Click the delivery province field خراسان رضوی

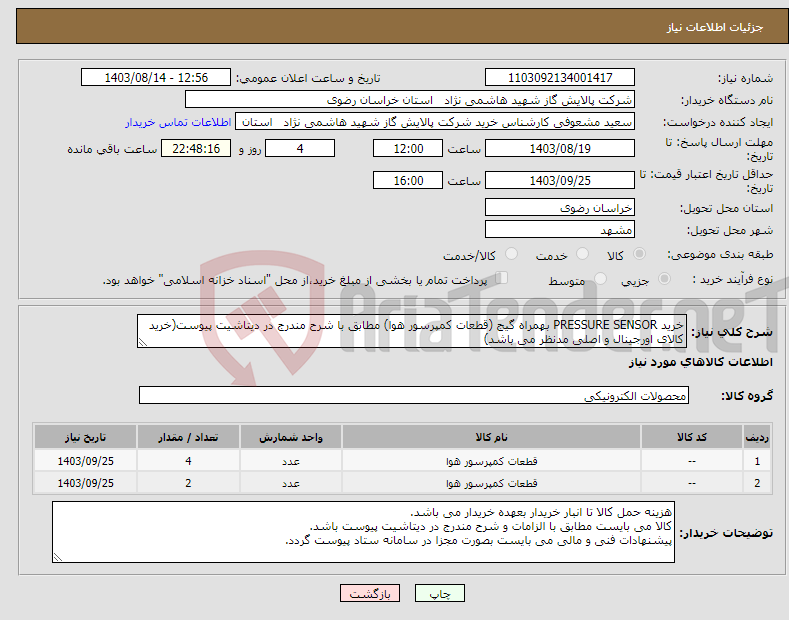coord(560,207)
